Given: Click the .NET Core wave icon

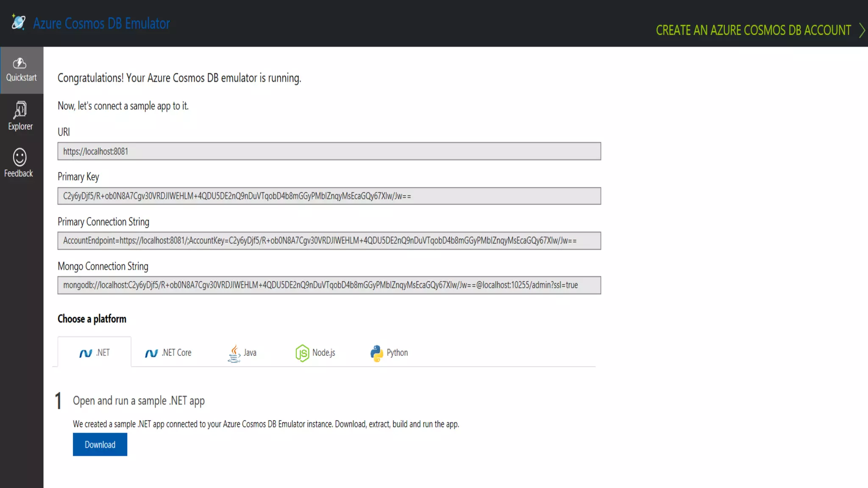Looking at the screenshot, I should tap(151, 353).
